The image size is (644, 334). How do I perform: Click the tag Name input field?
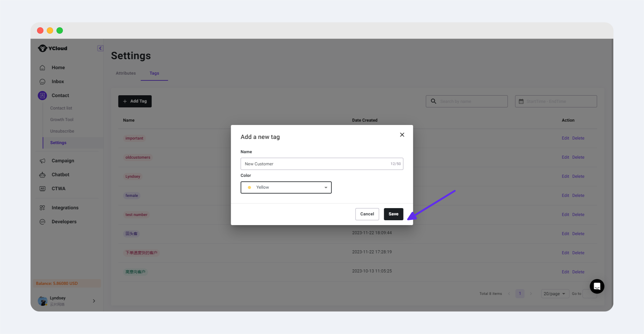click(316, 164)
